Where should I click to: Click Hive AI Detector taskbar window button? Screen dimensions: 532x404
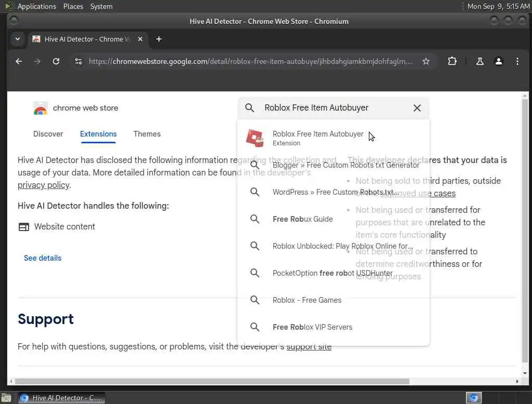point(62,398)
